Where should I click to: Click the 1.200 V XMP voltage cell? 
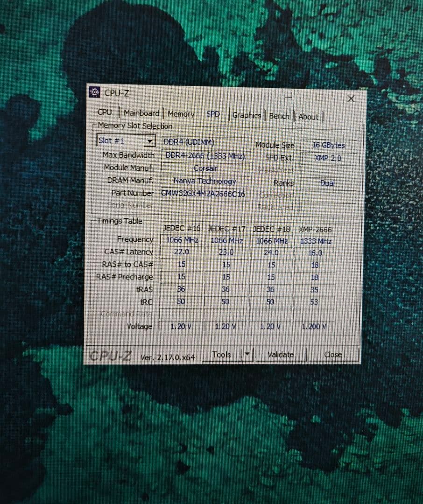314,327
